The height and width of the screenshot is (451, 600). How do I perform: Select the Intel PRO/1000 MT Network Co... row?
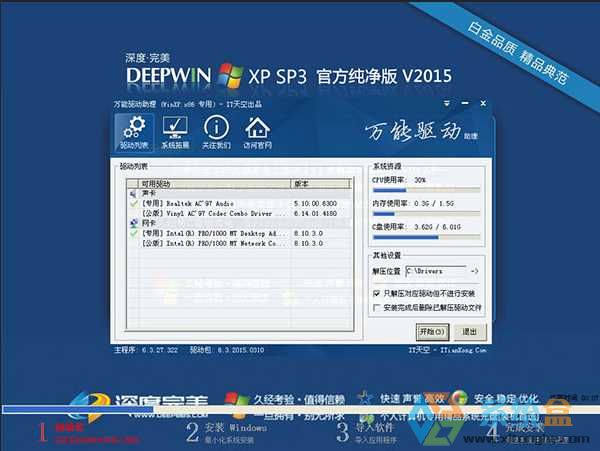coord(240,243)
